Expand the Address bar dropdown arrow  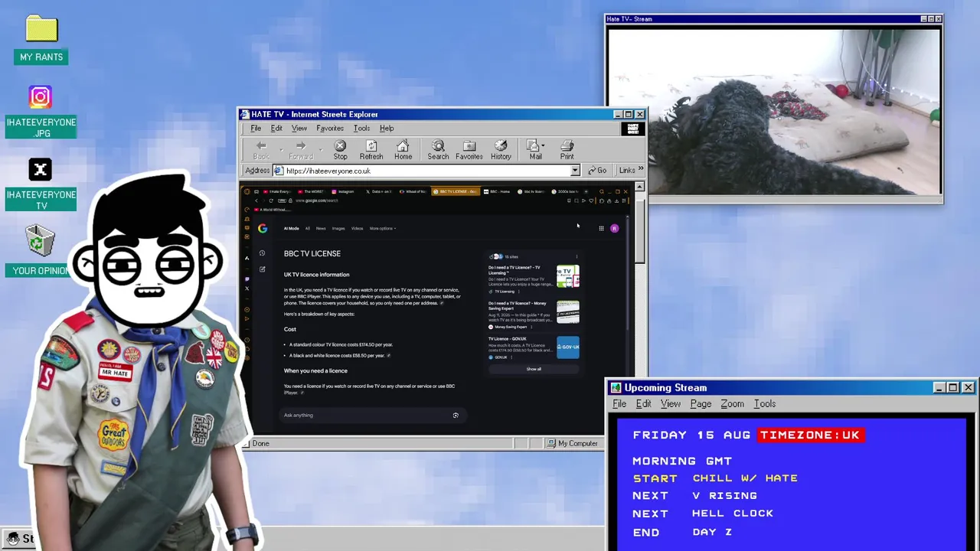(575, 171)
